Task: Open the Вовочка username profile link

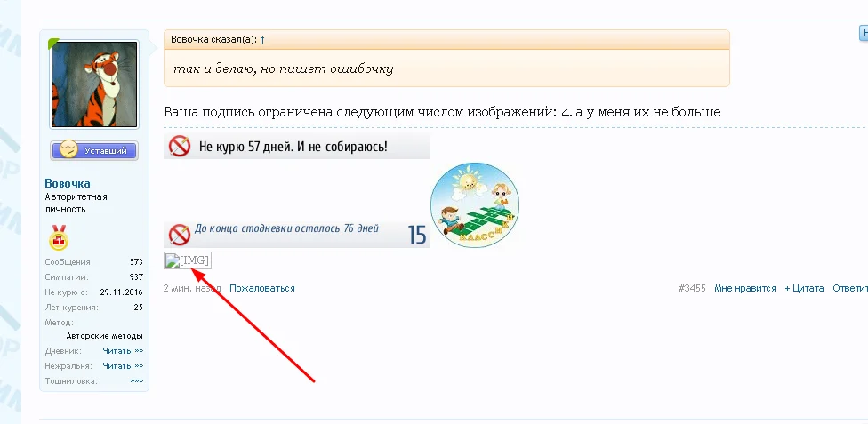Action: point(68,183)
